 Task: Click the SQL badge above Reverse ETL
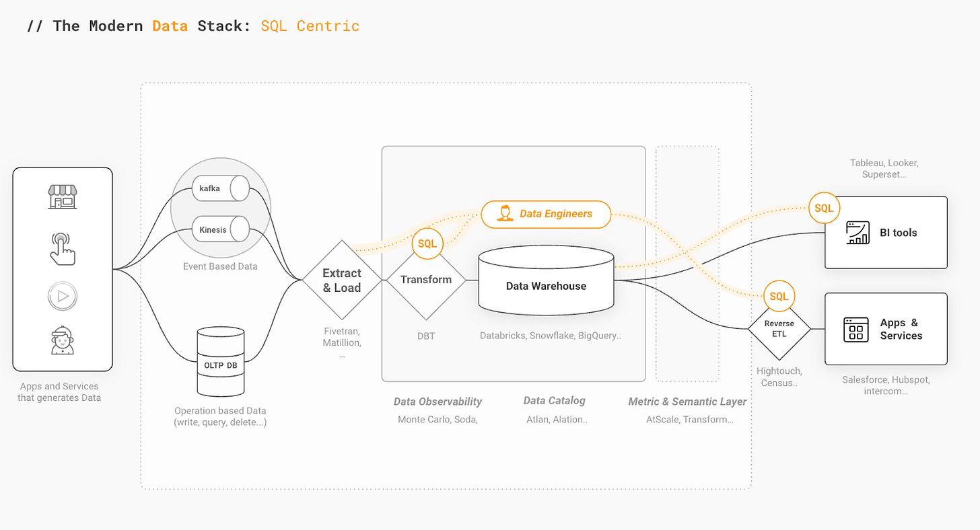click(779, 297)
